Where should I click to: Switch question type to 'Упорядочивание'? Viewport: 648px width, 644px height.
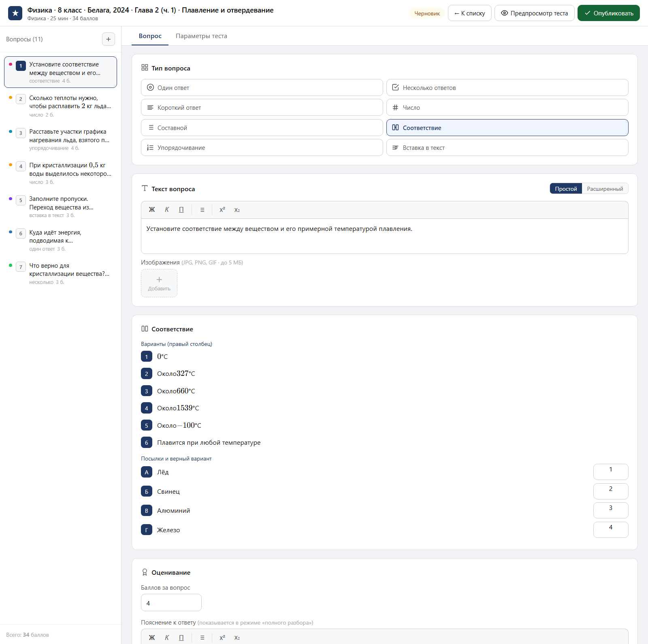(262, 148)
